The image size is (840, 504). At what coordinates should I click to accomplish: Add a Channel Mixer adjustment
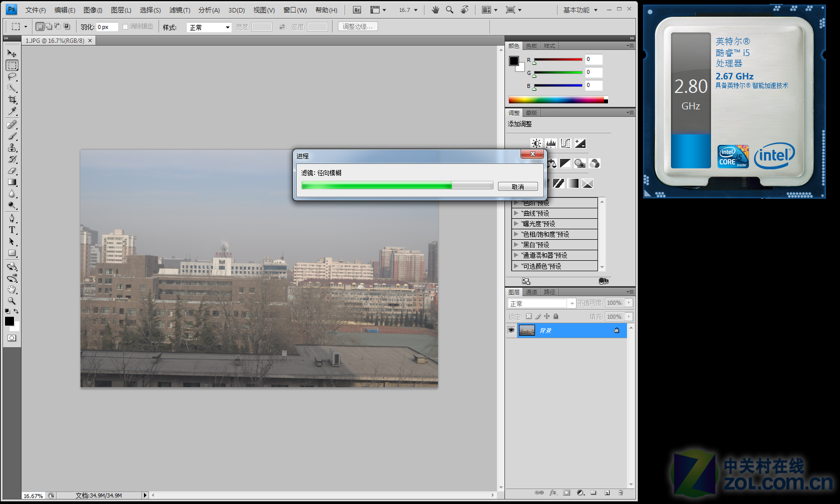pos(594,163)
